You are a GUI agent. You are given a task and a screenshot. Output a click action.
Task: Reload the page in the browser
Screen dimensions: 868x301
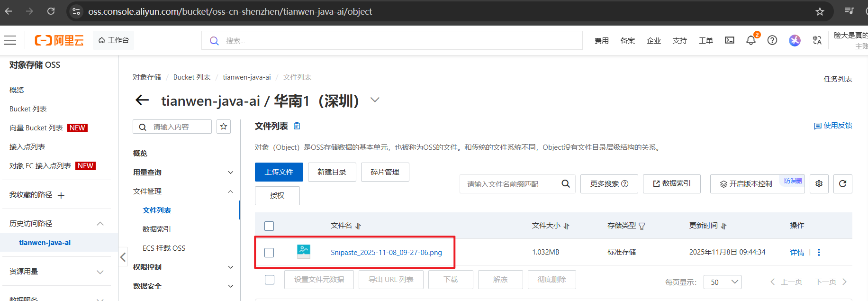point(51,11)
